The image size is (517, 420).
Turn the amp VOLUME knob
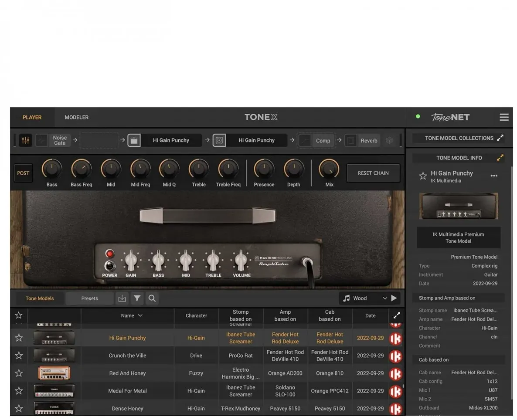click(x=241, y=261)
